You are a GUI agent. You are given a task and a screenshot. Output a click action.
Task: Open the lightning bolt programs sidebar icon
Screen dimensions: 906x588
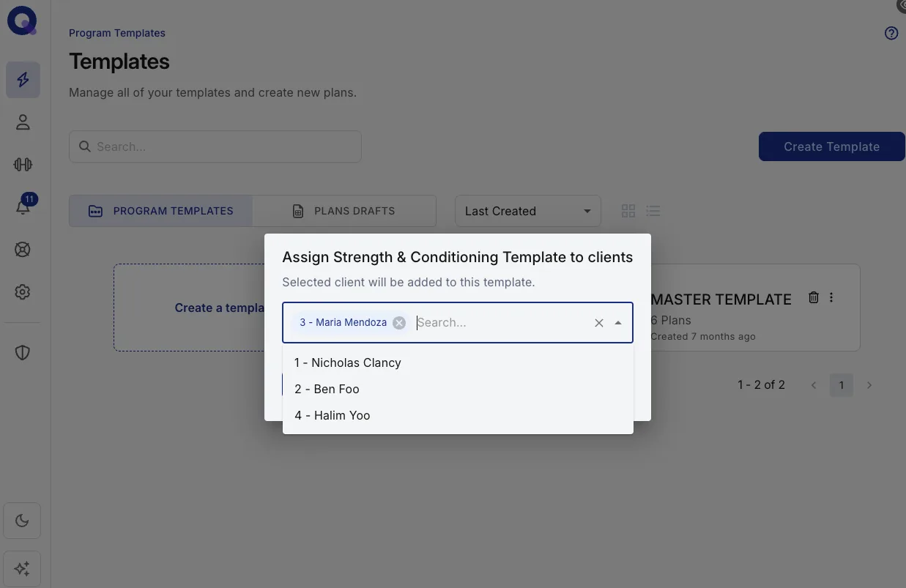coord(23,80)
